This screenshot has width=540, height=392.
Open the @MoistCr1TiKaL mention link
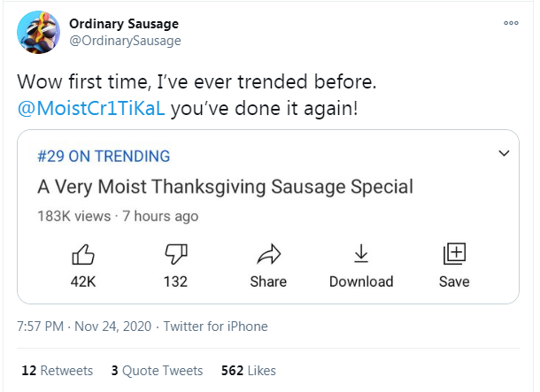click(91, 109)
